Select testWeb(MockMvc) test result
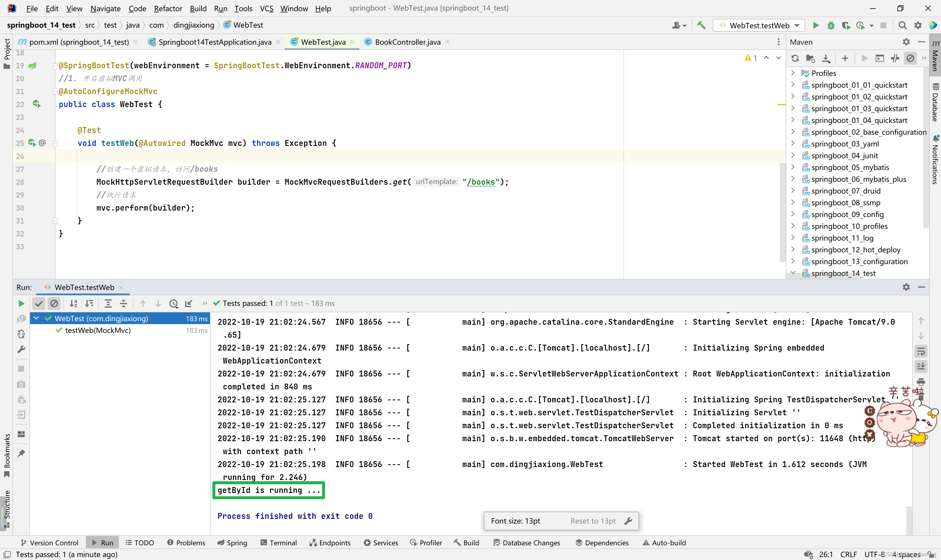The width and height of the screenshot is (941, 560). tap(98, 330)
